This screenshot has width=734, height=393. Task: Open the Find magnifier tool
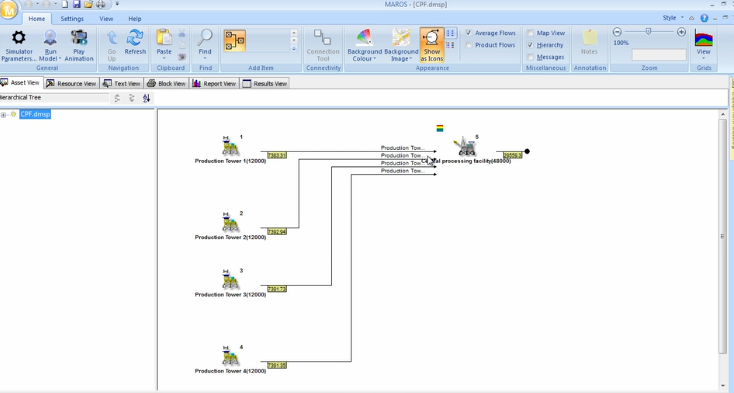(205, 37)
